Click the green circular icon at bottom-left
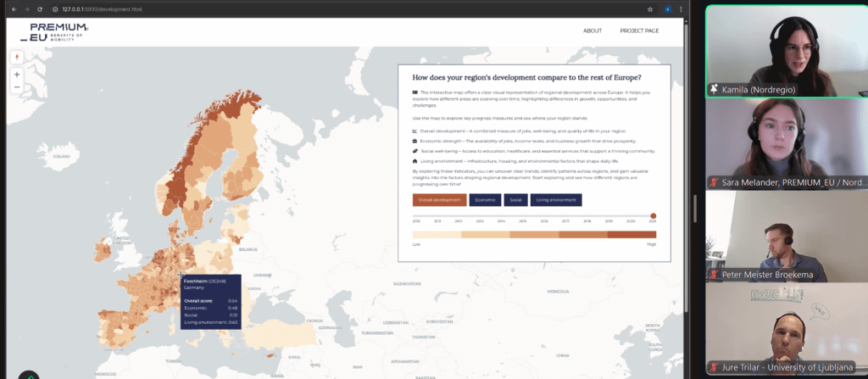 point(29,375)
